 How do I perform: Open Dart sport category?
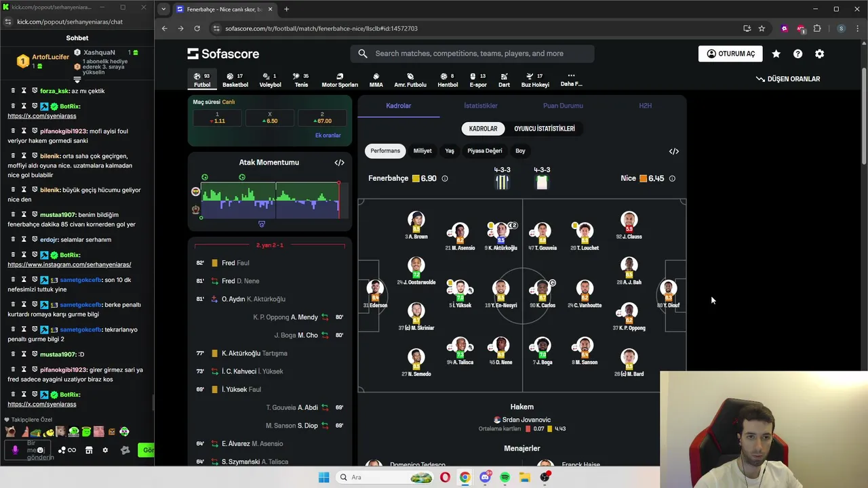504,80
